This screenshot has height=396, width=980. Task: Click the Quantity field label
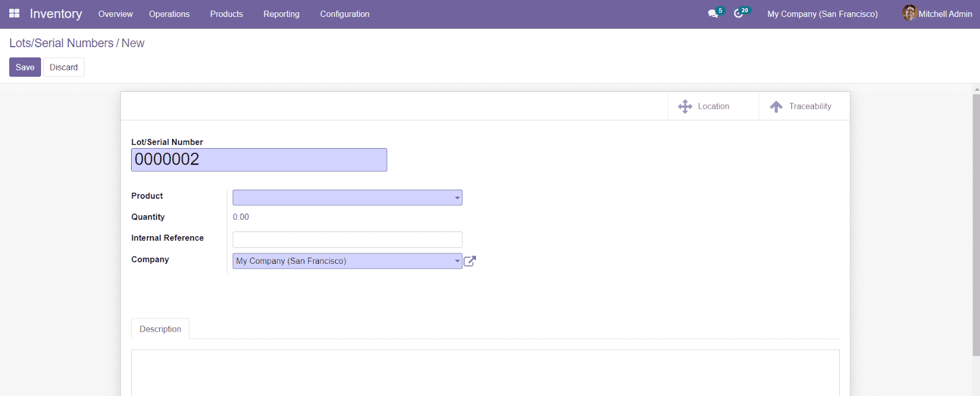[148, 217]
